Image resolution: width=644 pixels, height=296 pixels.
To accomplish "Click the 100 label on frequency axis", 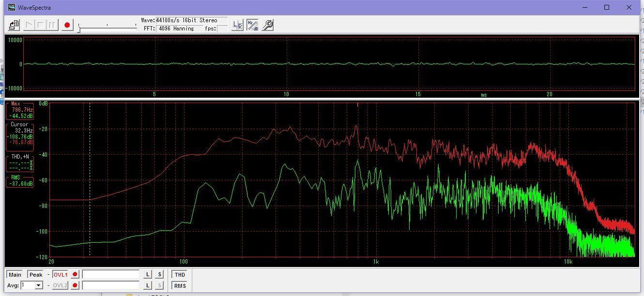I will [183, 262].
